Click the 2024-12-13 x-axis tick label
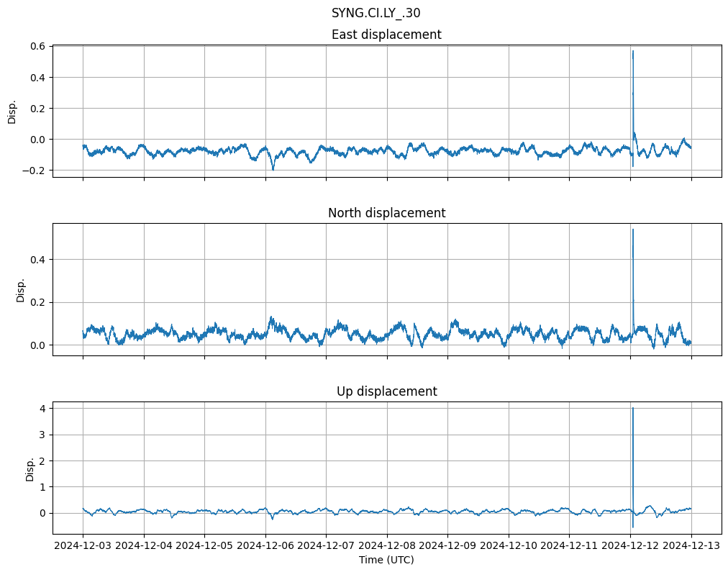The height and width of the screenshot is (572, 728). click(691, 546)
